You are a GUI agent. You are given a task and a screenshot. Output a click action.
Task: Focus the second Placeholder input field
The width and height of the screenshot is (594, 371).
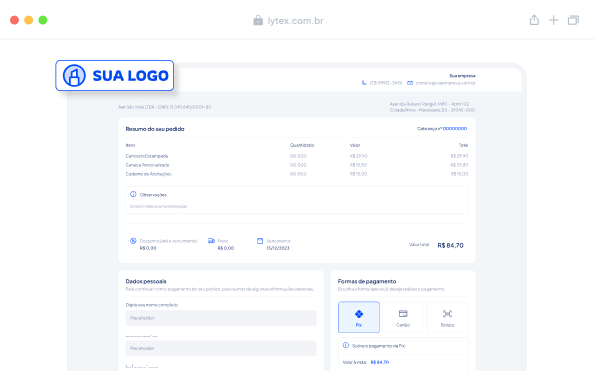[221, 348]
